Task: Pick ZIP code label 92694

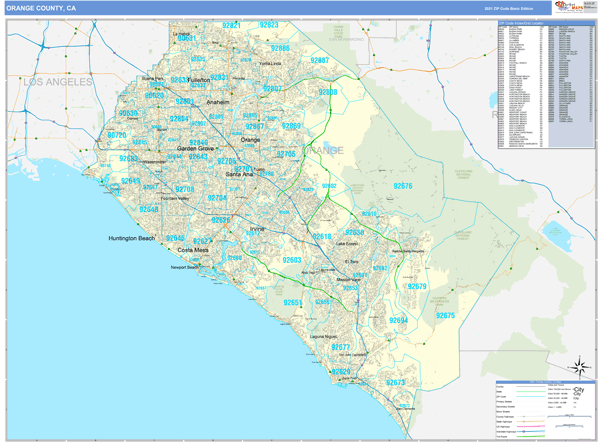Action: 398,320
